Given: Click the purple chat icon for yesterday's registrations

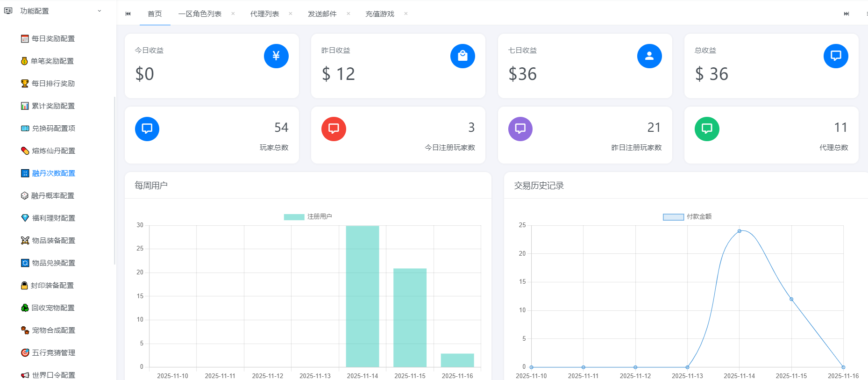Looking at the screenshot, I should pyautogui.click(x=520, y=129).
